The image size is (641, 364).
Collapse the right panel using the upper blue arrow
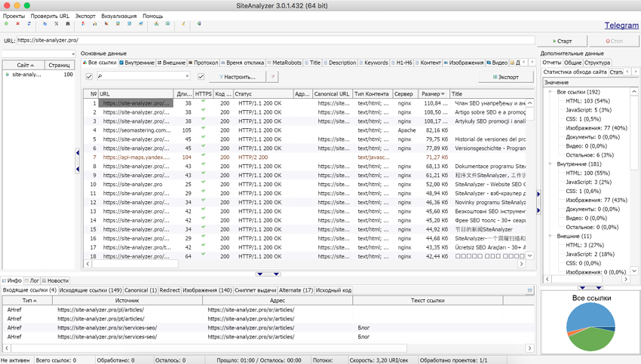tap(538, 194)
